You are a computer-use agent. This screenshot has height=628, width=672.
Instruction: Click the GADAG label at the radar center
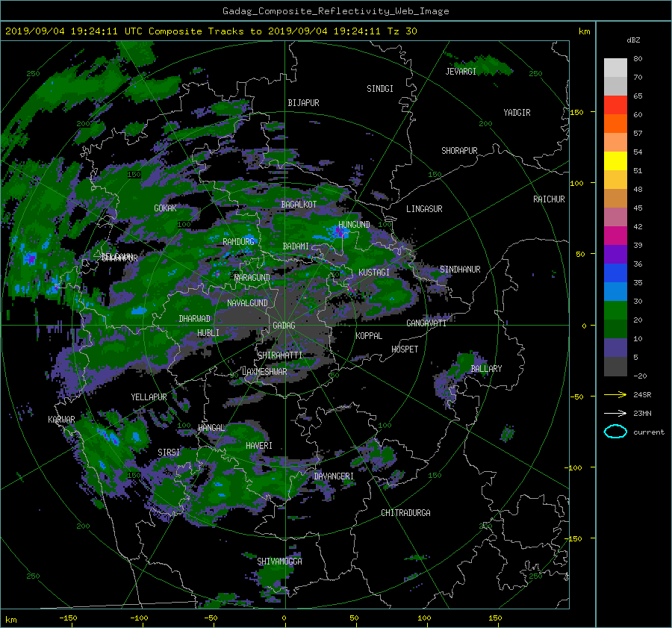pos(284,326)
